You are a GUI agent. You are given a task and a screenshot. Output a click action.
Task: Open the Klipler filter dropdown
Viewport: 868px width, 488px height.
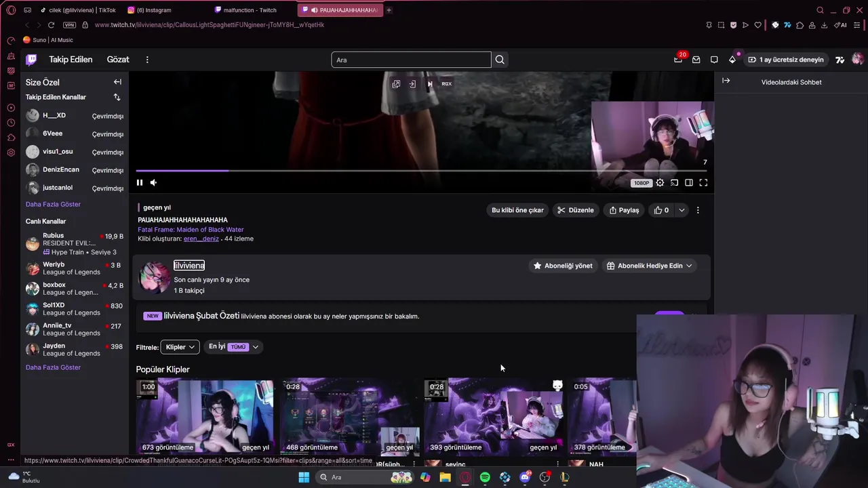click(180, 347)
